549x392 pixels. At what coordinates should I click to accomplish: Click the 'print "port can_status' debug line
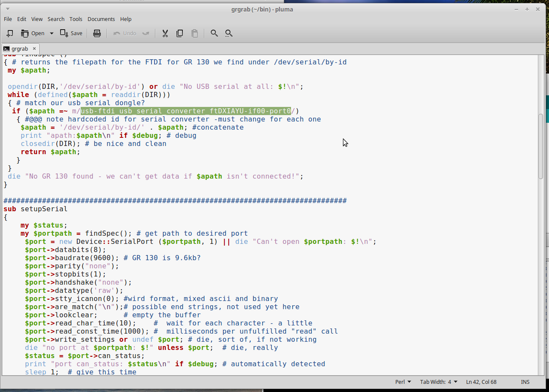(x=175, y=364)
